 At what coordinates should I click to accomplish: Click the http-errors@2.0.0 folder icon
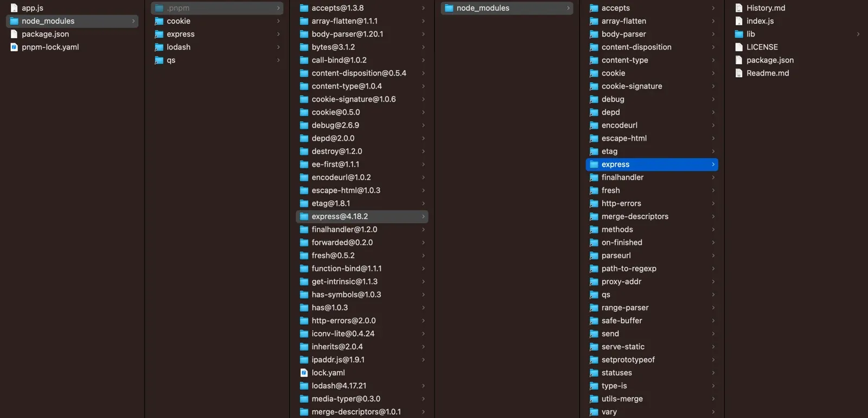pos(304,321)
